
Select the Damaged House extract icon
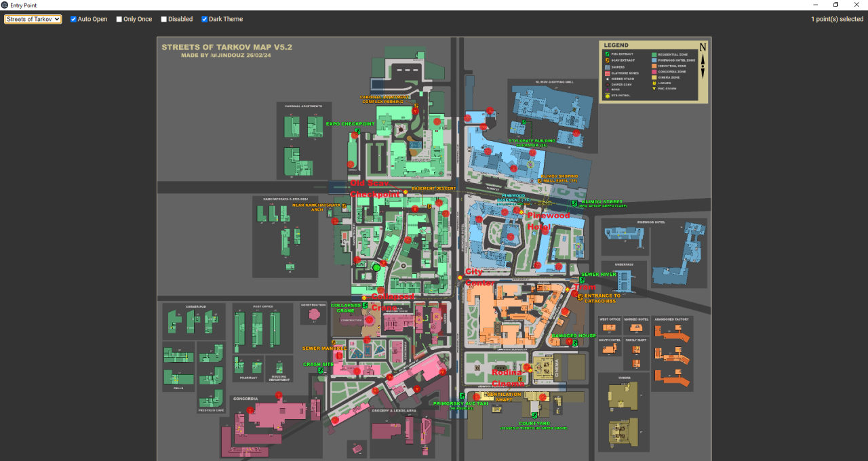[574, 344]
